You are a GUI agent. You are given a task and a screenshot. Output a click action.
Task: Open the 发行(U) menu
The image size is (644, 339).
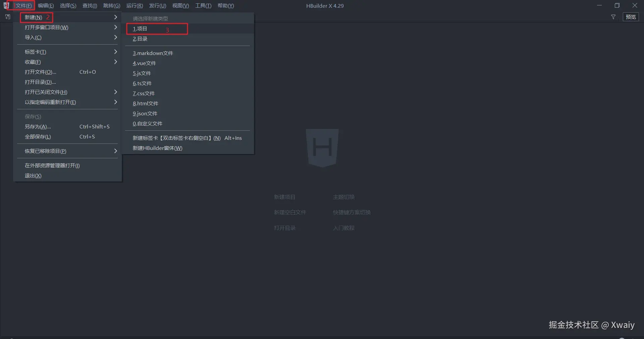click(x=157, y=6)
